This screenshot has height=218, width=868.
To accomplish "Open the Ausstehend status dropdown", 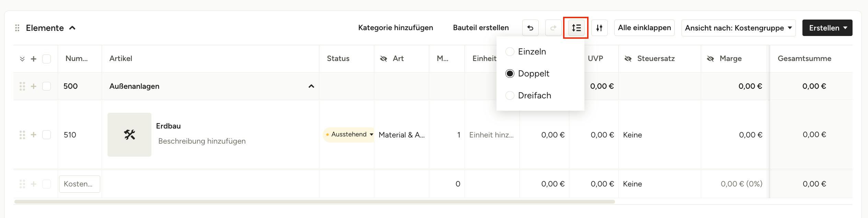I will coord(349,134).
